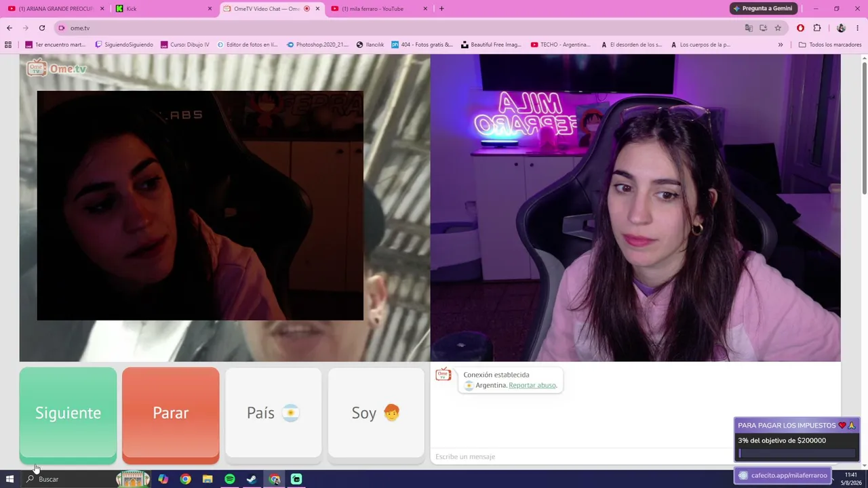
Task: Click the cafecito.app/milaferraroo label
Action: point(783,476)
